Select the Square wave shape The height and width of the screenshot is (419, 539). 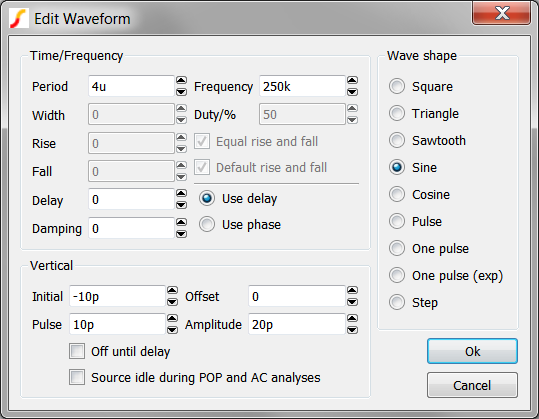pyautogui.click(x=397, y=86)
